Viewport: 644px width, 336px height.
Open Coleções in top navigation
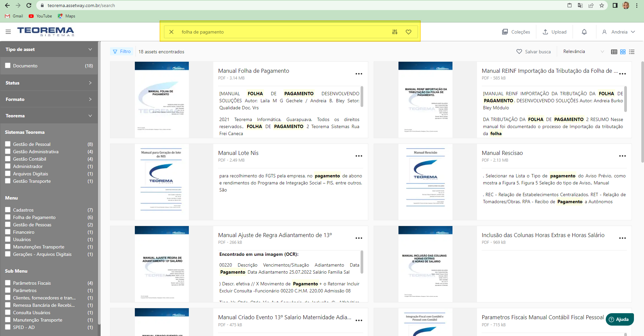coord(516,32)
